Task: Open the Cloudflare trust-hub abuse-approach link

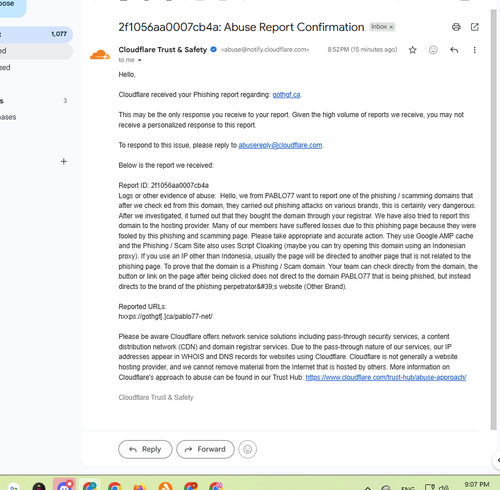Action: pos(386,377)
